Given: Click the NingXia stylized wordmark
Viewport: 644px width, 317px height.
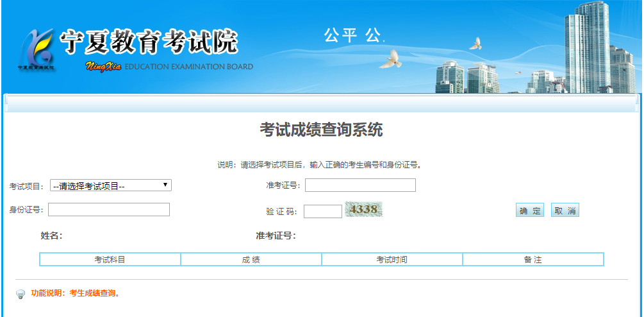Looking at the screenshot, I should click(104, 66).
